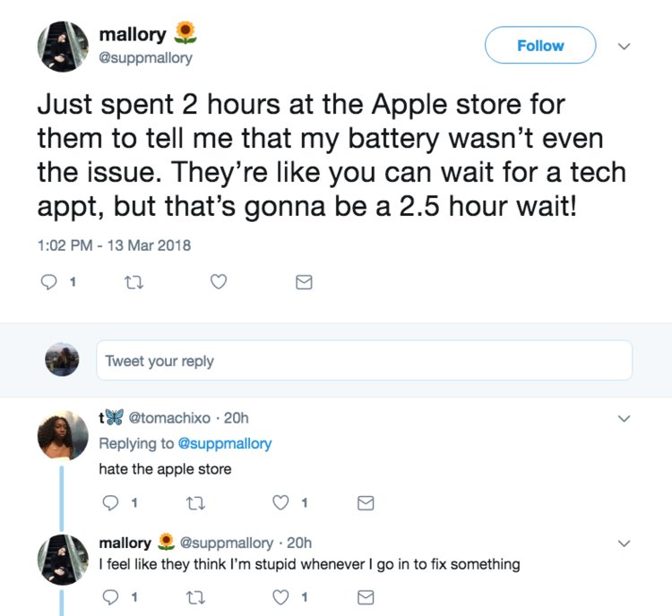The width and height of the screenshot is (672, 616).
Task: Open @suppmallory link in 'Replying to'
Action: (x=225, y=443)
